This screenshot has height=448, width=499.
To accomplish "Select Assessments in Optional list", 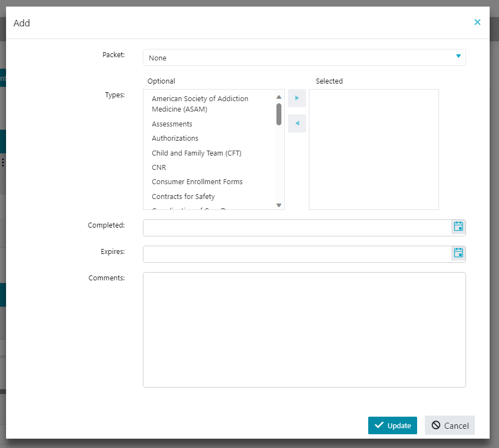I will coord(172,124).
